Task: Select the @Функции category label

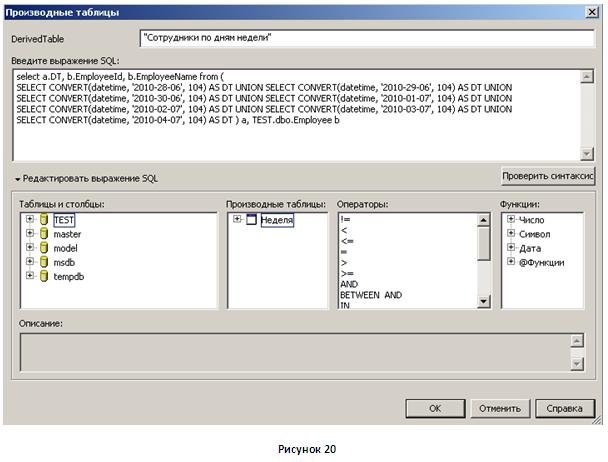Action: (x=542, y=263)
